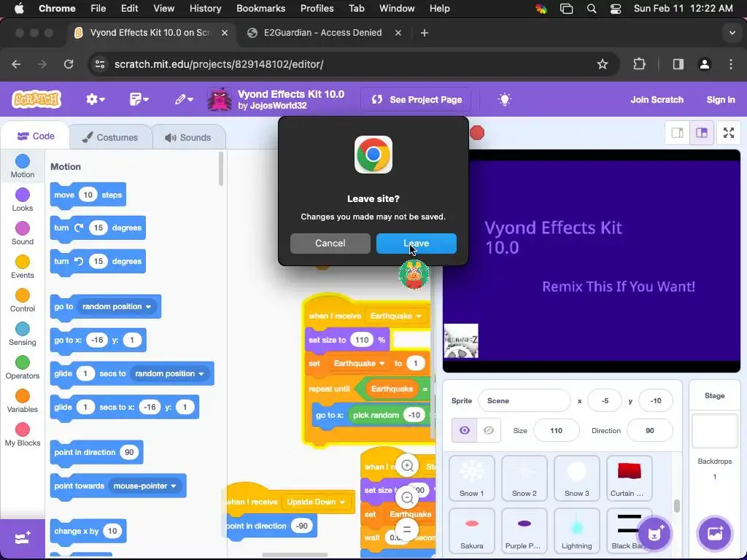
Task: Select the Motion block category
Action: click(x=23, y=166)
